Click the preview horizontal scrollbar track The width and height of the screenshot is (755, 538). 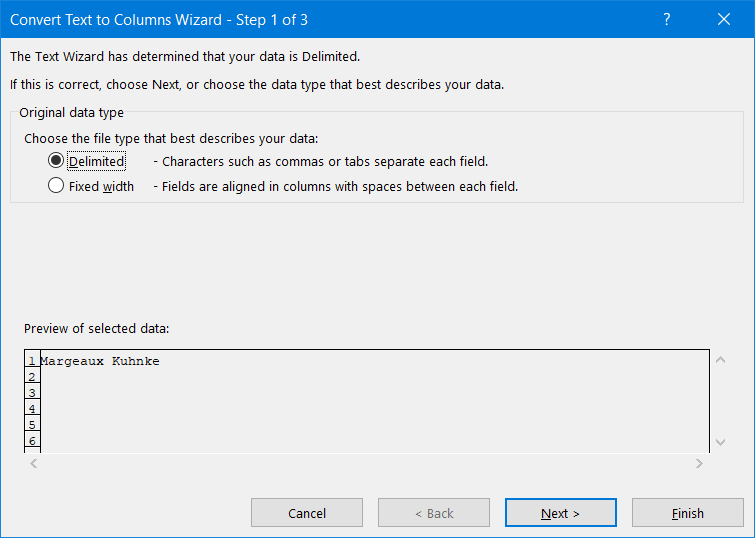click(366, 463)
